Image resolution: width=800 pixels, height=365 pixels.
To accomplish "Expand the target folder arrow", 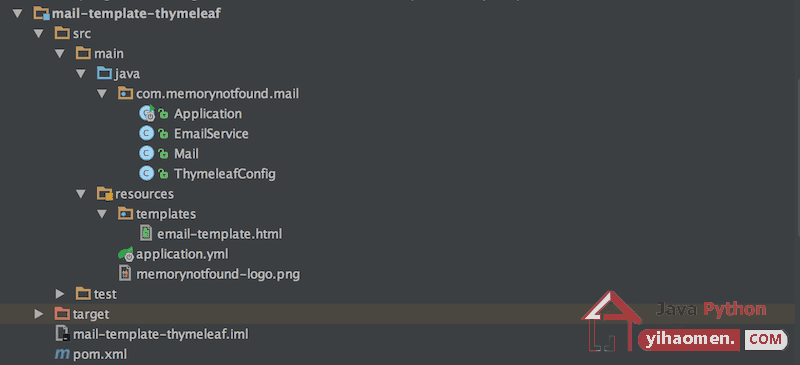I will click(39, 314).
